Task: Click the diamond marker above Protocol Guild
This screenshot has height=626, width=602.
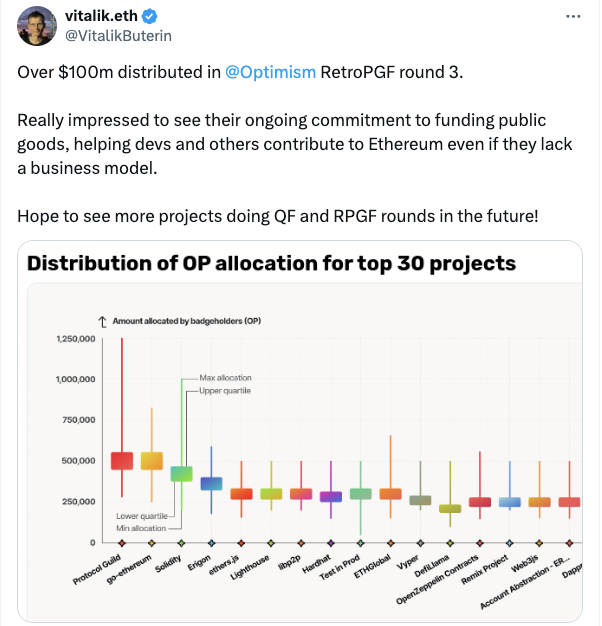Action: point(122,543)
